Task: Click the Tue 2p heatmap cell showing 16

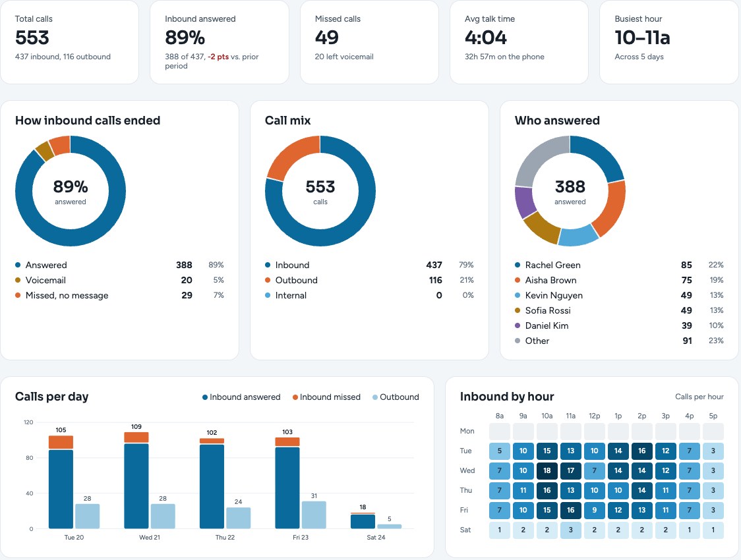Action: [641, 451]
